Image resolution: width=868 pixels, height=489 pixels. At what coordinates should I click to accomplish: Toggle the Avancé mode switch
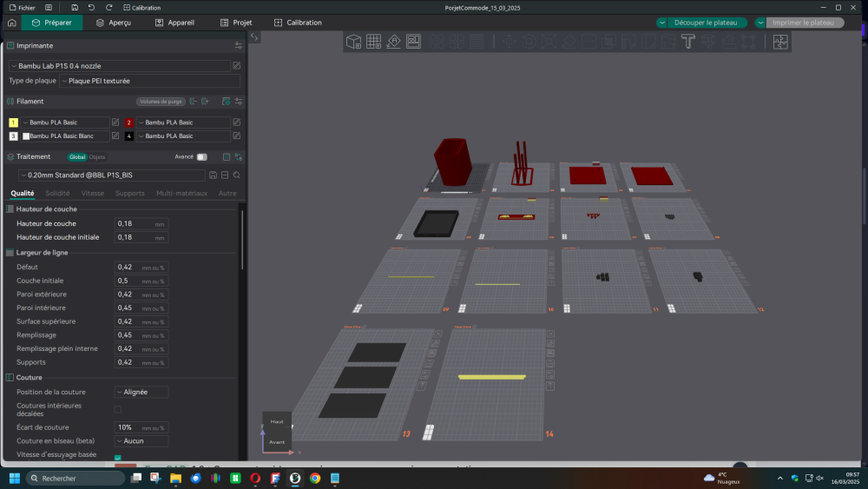click(x=202, y=157)
